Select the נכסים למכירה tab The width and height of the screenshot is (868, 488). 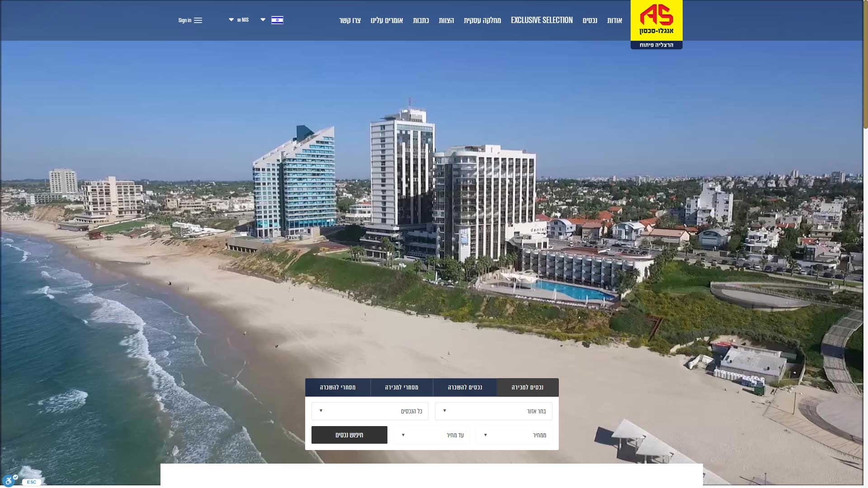coord(528,387)
